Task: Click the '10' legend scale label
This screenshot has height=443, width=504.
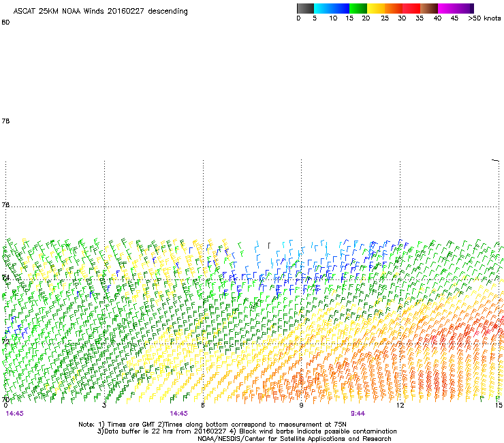Action: (333, 18)
